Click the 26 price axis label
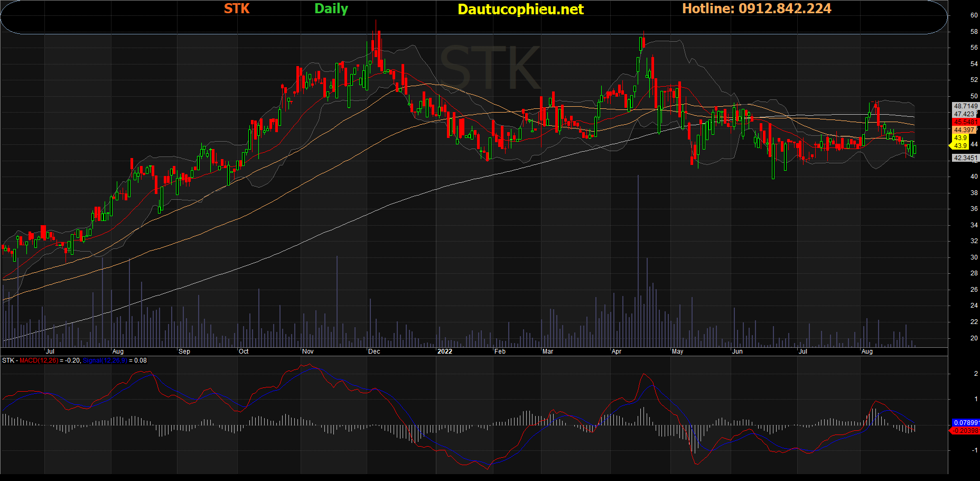 tap(974, 290)
